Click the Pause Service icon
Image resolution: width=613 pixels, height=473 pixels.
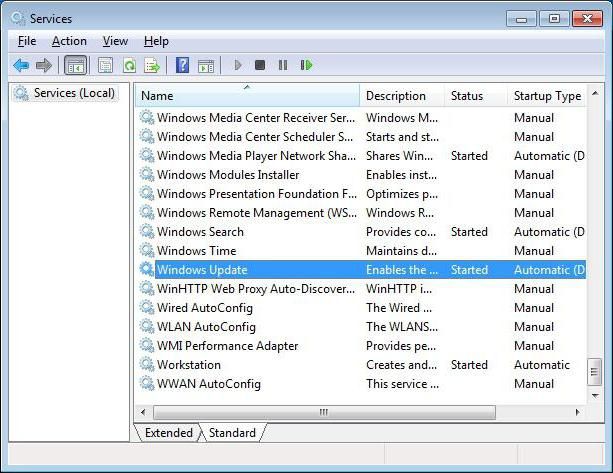(283, 65)
